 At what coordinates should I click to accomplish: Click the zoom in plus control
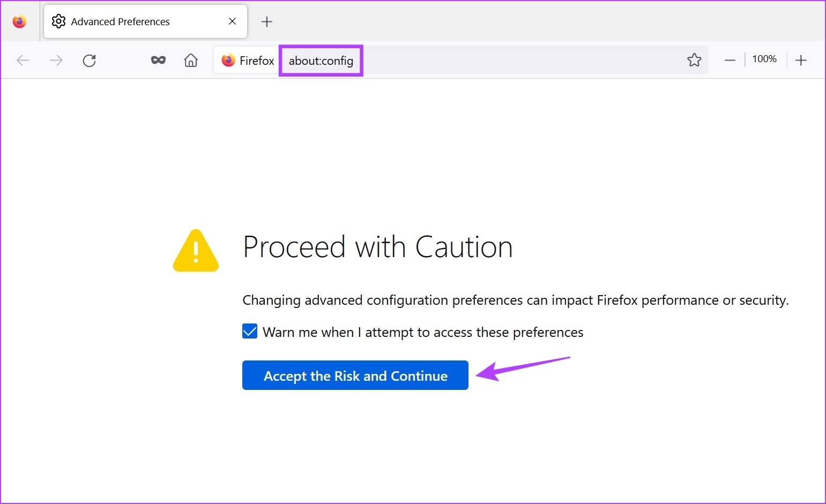[x=800, y=60]
